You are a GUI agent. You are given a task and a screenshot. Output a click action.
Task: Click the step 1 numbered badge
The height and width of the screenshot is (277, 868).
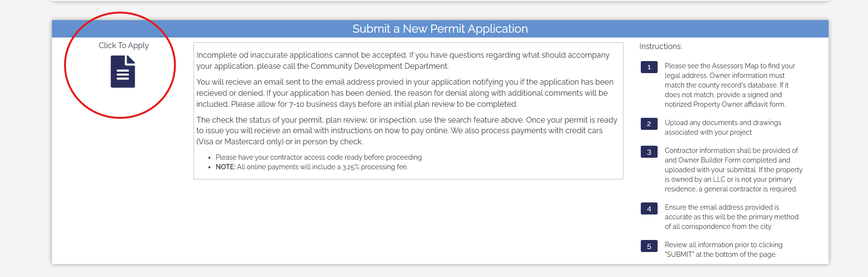coord(648,67)
